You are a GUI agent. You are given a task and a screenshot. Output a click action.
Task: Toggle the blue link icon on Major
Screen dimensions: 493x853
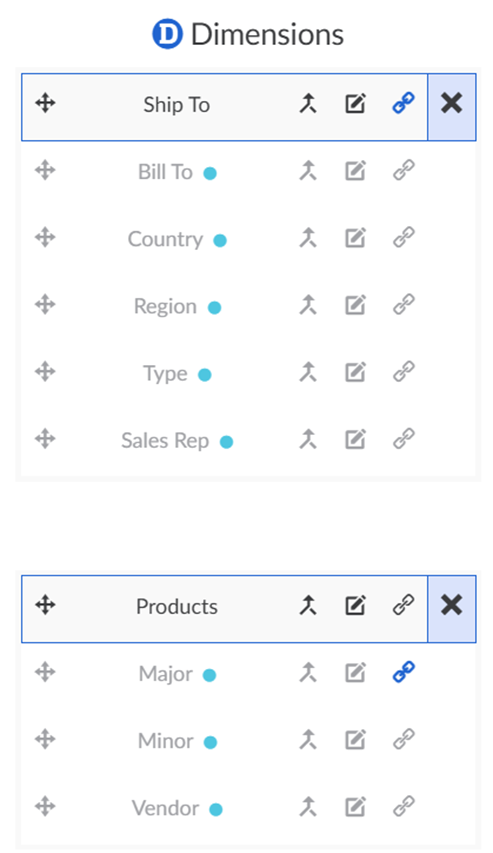404,672
